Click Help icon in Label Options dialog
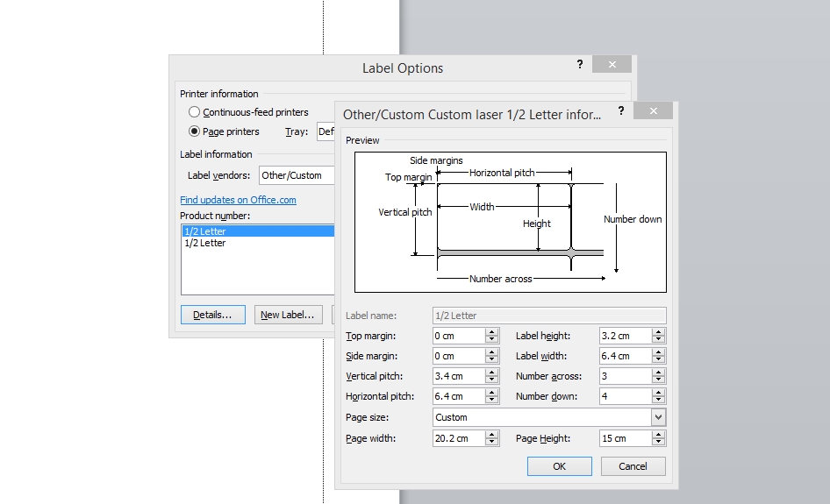 coord(580,64)
